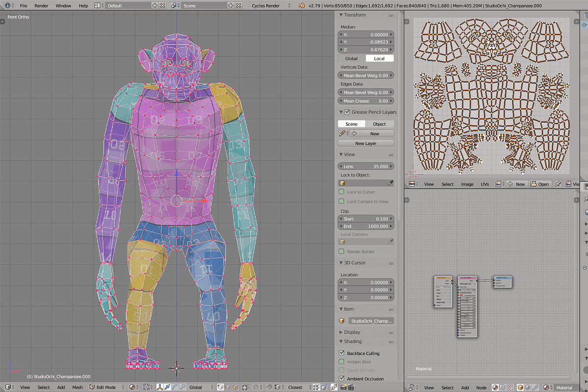The width and height of the screenshot is (588, 392).
Task: Choose world shader nodes globe icon
Action: tap(528, 388)
